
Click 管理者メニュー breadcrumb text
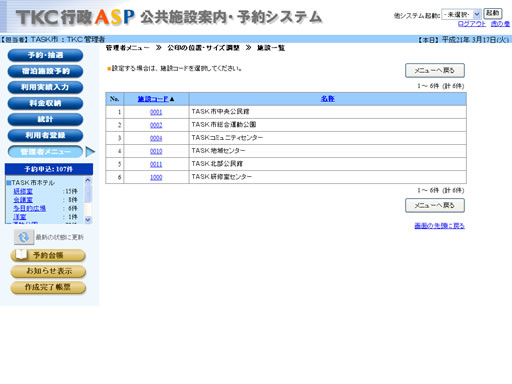pyautogui.click(x=127, y=48)
